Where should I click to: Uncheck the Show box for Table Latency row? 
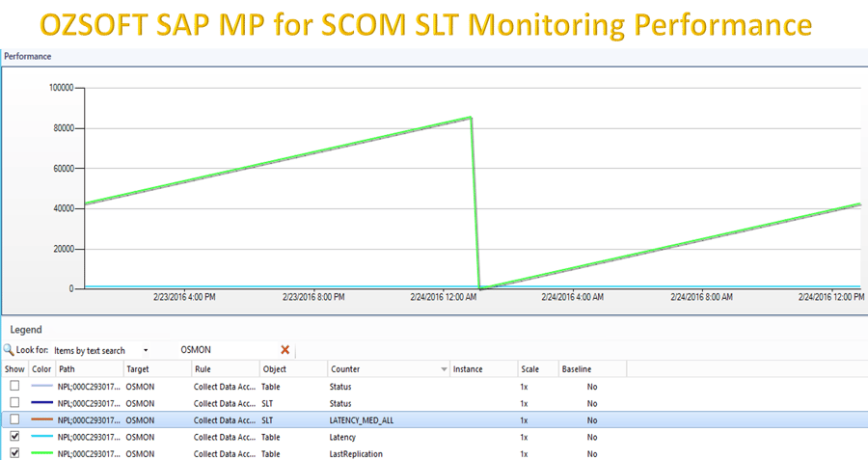pyautogui.click(x=14, y=436)
